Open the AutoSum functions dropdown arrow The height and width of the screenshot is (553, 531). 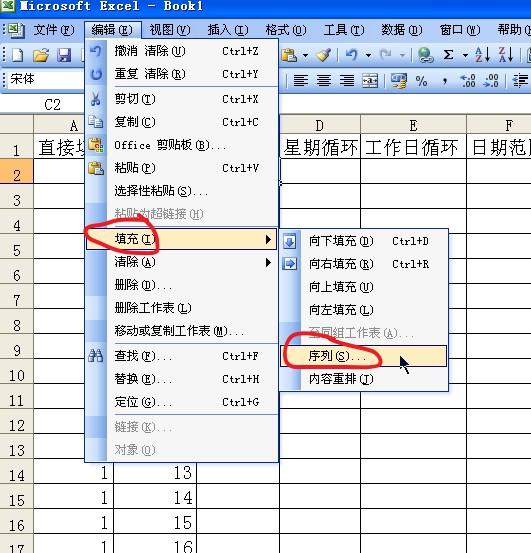pos(465,55)
